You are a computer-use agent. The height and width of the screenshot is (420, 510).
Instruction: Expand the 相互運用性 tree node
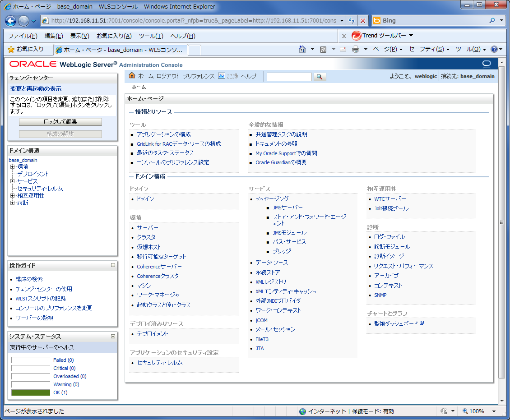tap(12, 195)
